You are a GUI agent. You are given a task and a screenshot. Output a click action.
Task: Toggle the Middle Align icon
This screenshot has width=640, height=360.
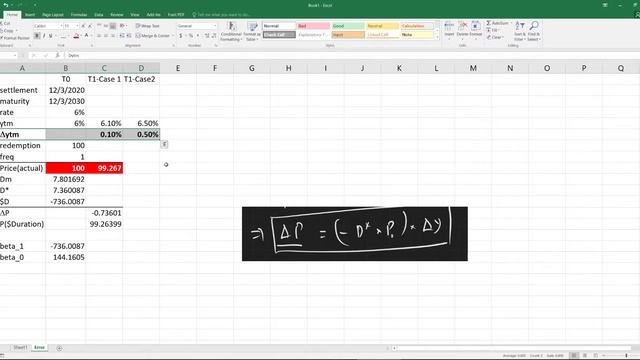pyautogui.click(x=106, y=26)
